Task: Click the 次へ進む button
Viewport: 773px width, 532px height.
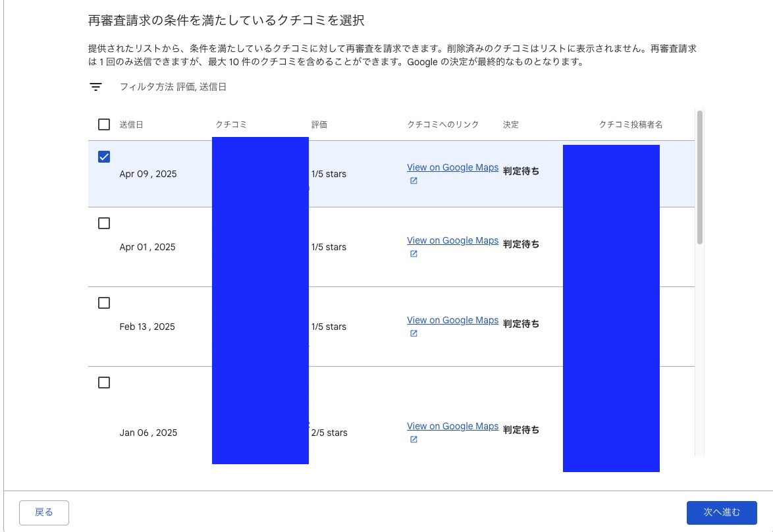Action: [x=722, y=512]
